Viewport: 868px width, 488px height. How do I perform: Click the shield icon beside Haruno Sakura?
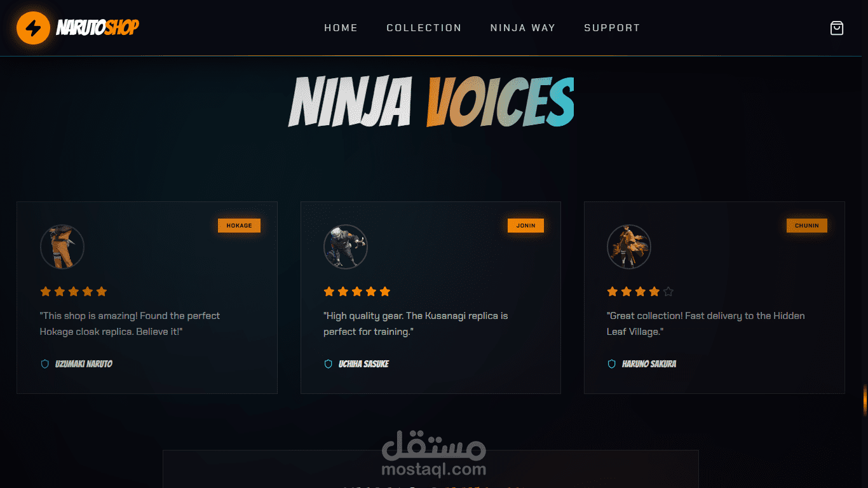coord(612,364)
